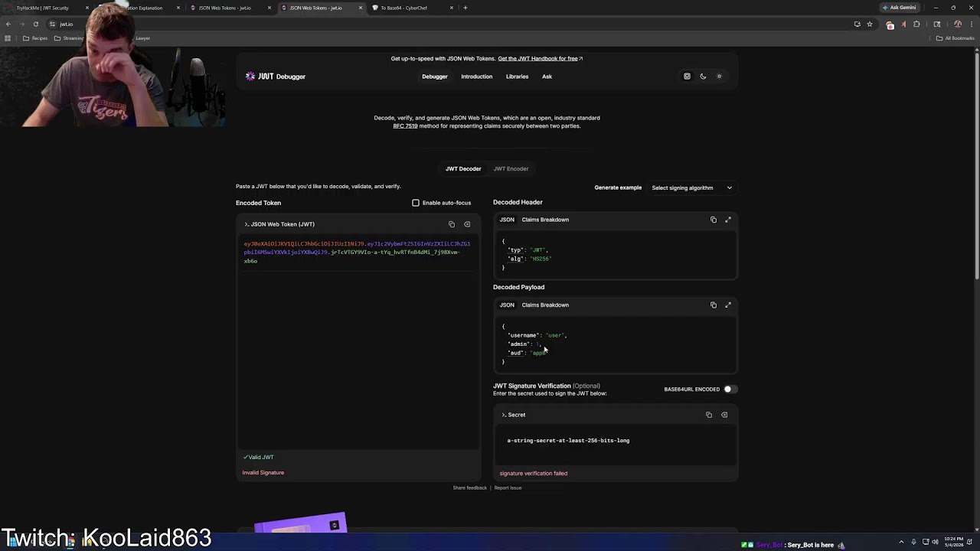This screenshot has width=980, height=551.
Task: Open Select signing algorithm dropdown
Action: pos(692,187)
